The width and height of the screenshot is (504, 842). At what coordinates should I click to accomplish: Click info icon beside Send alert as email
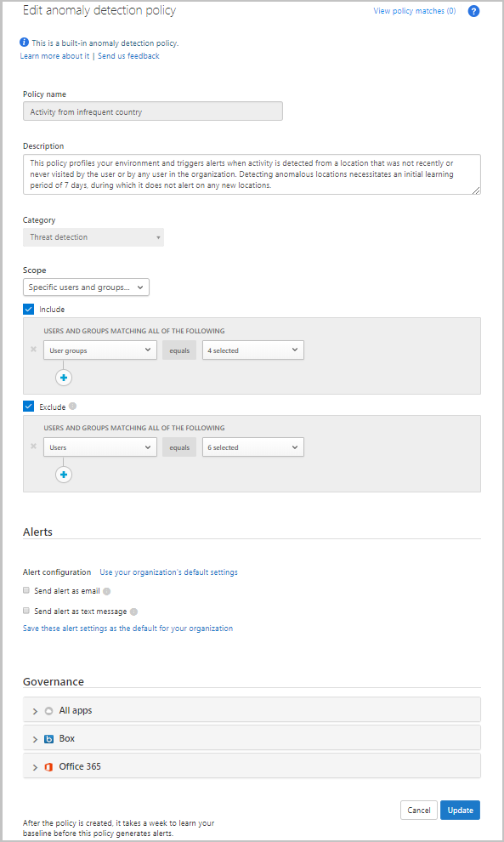point(107,591)
